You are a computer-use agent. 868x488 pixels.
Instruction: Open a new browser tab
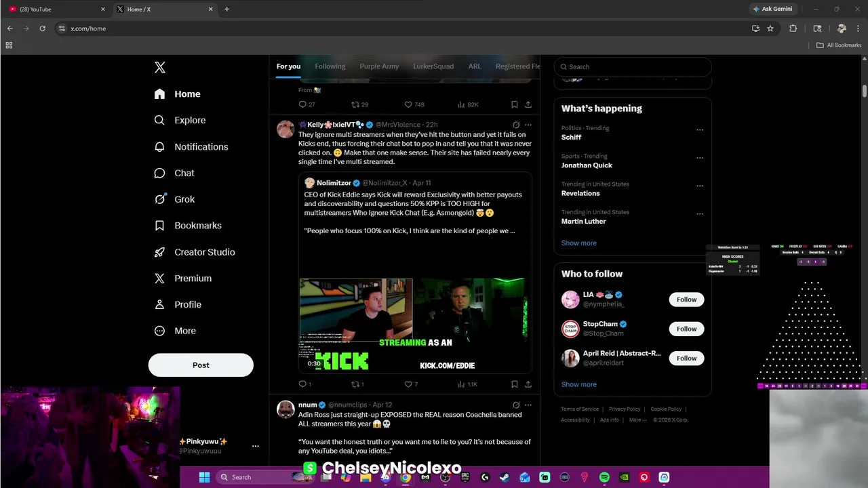(x=226, y=9)
